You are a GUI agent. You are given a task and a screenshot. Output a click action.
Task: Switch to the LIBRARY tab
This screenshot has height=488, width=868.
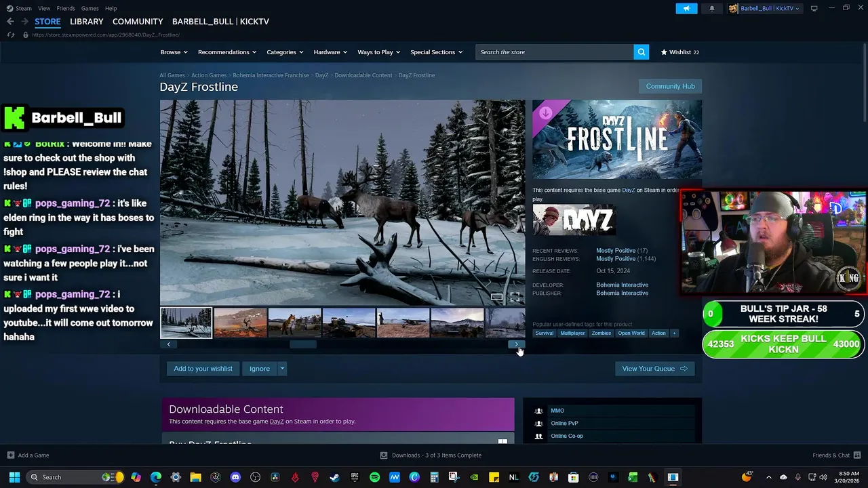click(x=87, y=22)
